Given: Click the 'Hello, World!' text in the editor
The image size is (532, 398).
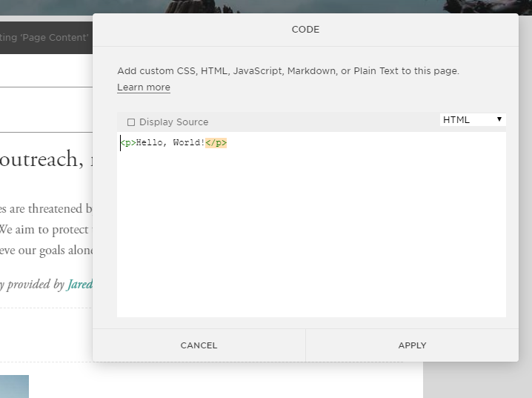Looking at the screenshot, I should pyautogui.click(x=170, y=143).
